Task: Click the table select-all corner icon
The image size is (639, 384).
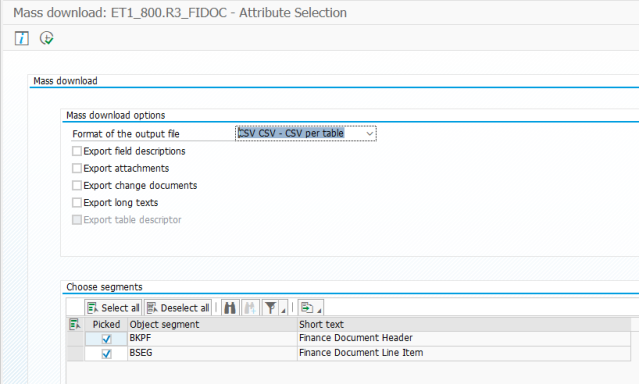Action: 75,324
